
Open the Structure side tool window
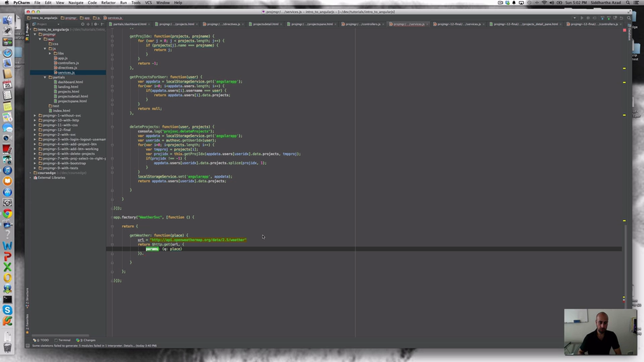pos(27,298)
